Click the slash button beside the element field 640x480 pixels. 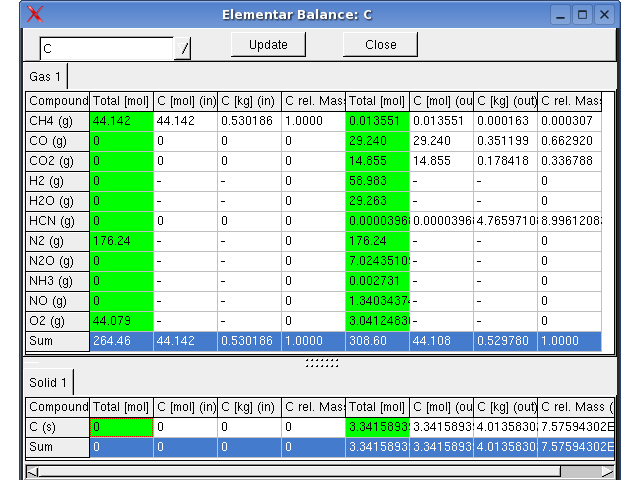click(183, 48)
